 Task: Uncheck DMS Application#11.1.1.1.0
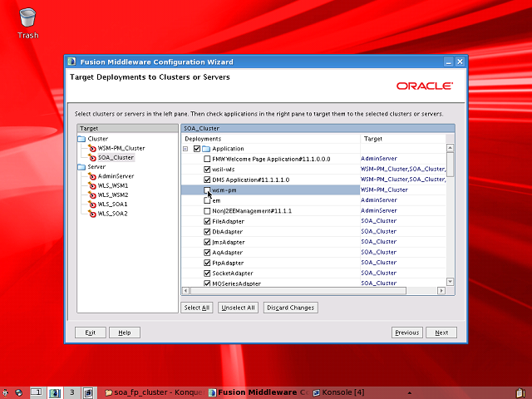click(x=207, y=180)
